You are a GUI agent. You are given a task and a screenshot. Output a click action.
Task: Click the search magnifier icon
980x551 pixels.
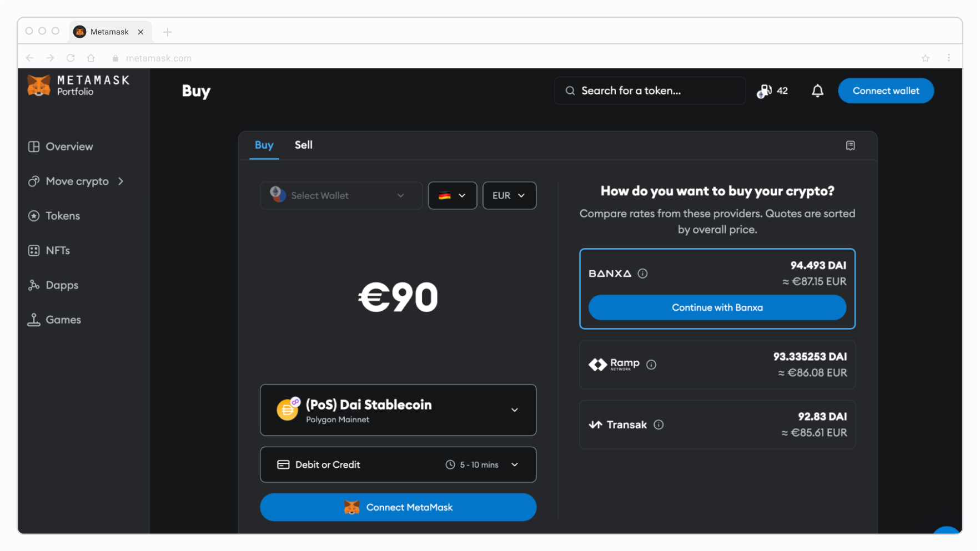[570, 90]
